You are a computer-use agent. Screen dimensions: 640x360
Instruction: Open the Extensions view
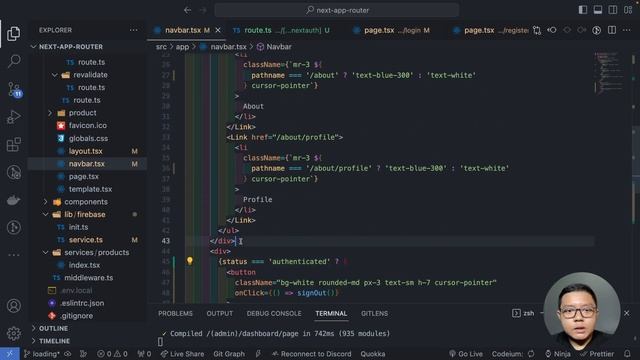click(x=13, y=144)
